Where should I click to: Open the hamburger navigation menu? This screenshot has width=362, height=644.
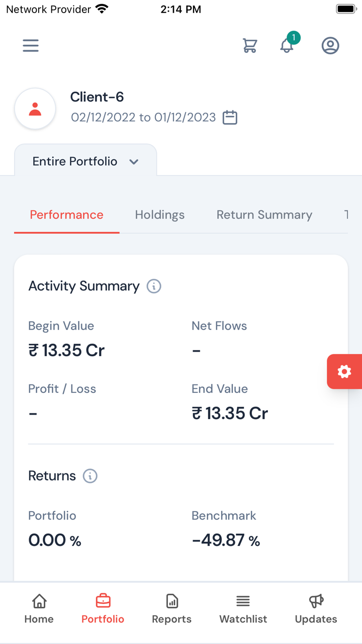point(31,46)
